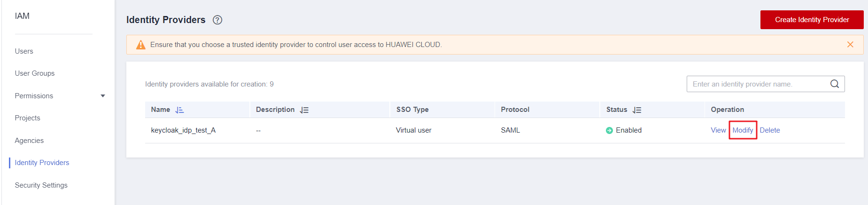Expand the Permissions menu arrow

103,96
